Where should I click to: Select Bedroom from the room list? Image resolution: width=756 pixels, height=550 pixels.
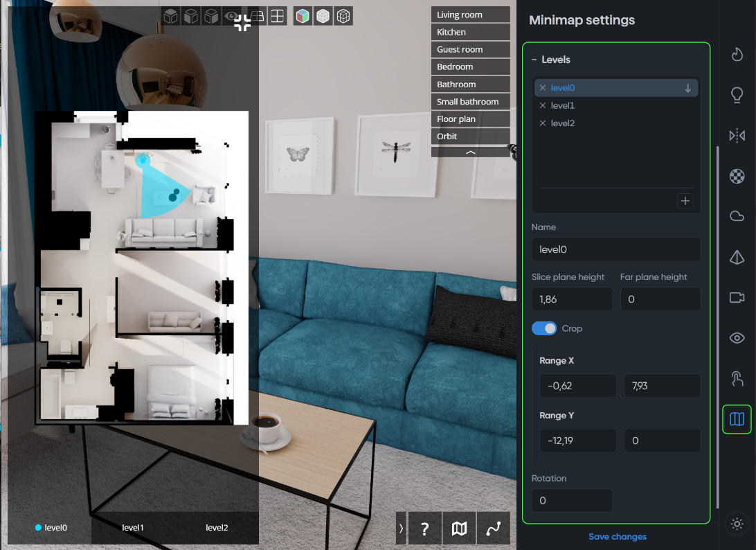point(471,66)
